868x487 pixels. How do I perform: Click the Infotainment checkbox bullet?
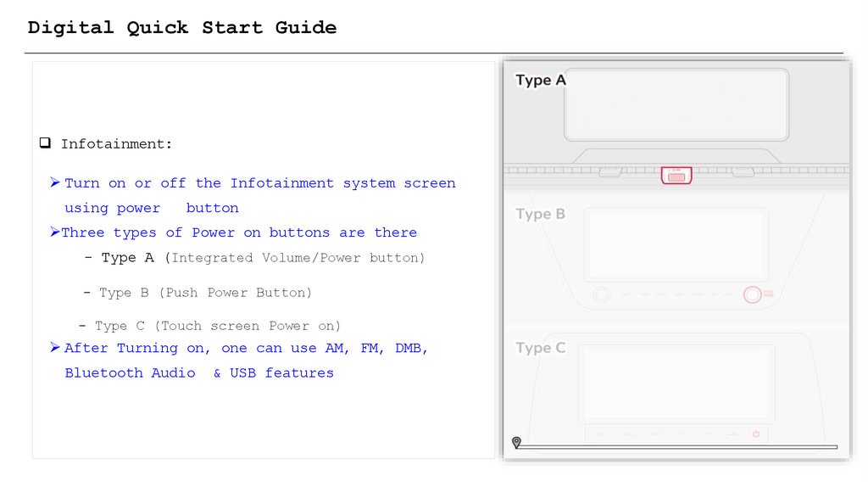pyautogui.click(x=45, y=143)
